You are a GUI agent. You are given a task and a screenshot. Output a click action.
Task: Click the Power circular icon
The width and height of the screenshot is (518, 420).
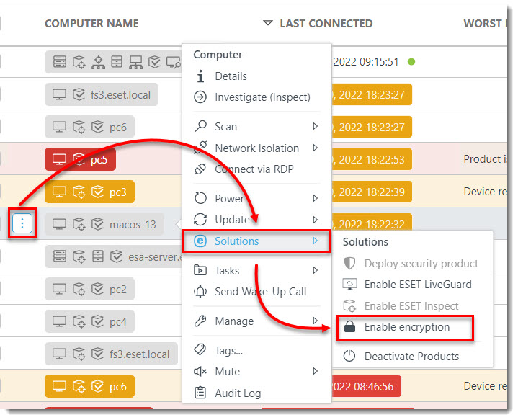(x=200, y=198)
